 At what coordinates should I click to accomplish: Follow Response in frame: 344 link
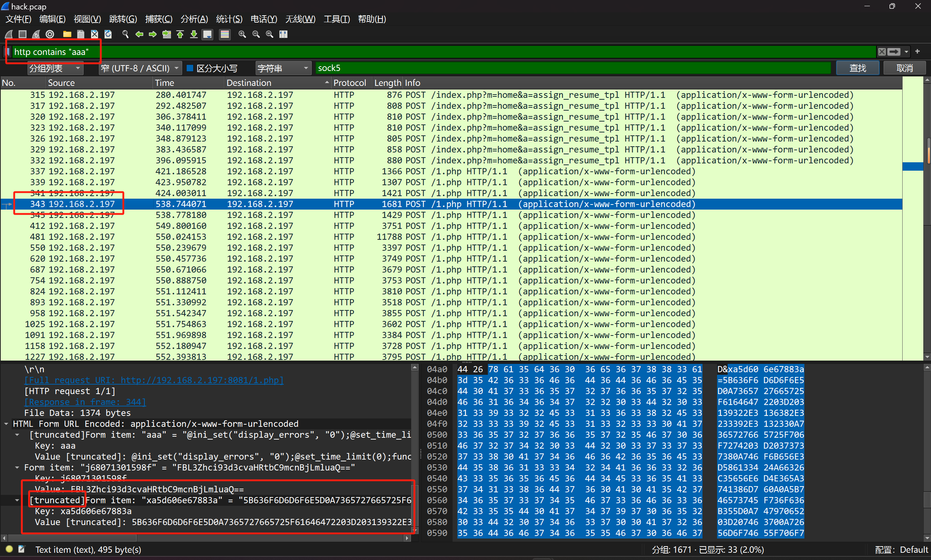tap(85, 402)
